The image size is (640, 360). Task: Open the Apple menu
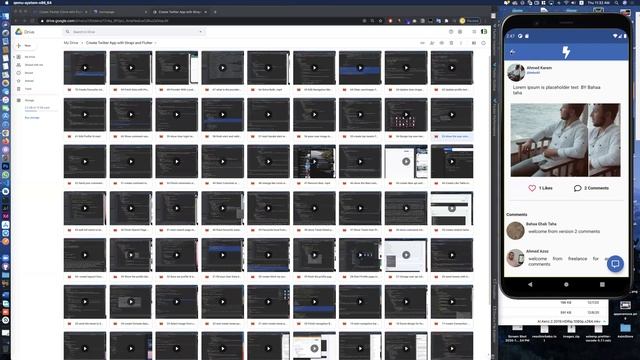6,2
